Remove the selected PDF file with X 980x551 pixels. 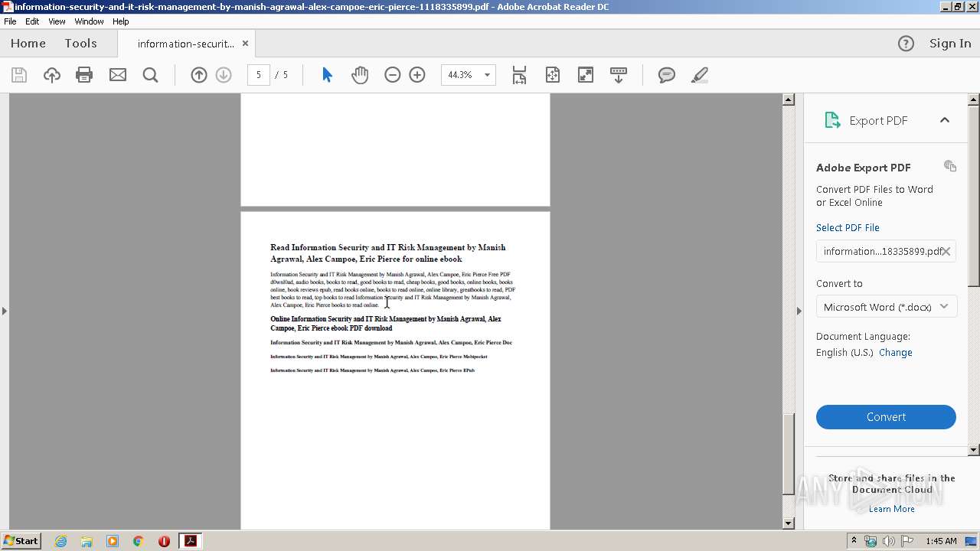coord(946,251)
